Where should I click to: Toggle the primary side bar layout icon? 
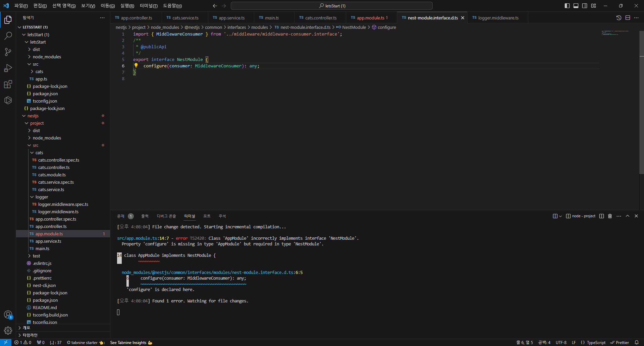coord(567,6)
